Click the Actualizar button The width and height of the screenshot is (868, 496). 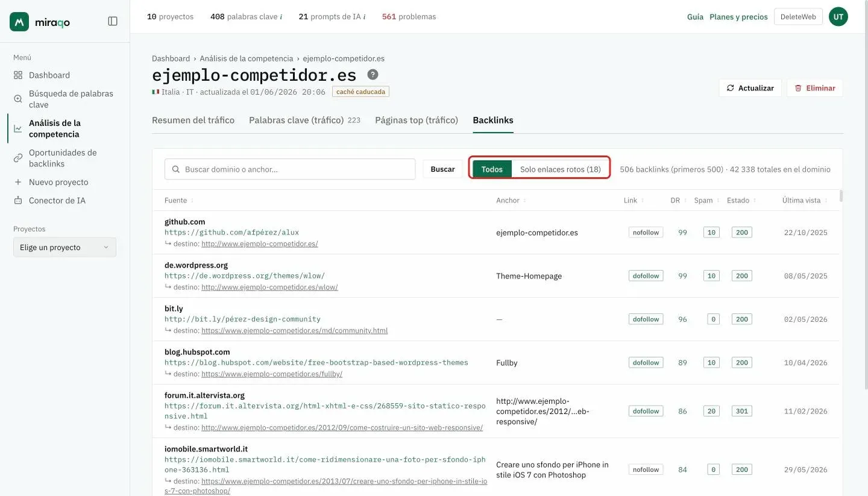click(750, 88)
